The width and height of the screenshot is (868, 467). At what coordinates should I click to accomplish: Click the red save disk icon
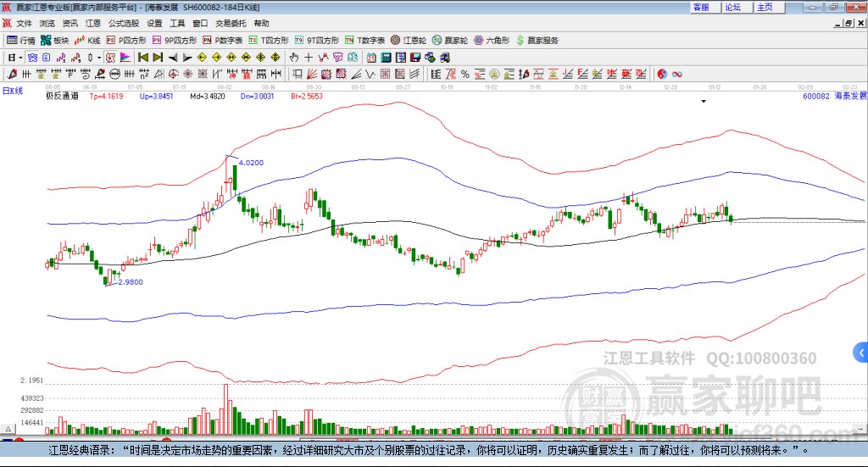415,58
